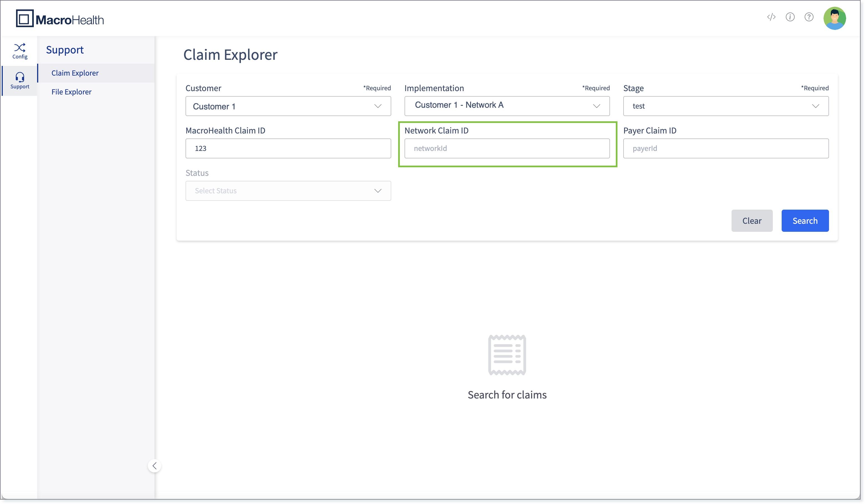Viewport: 865px width, 504px height.
Task: Click the Support panel heading
Action: point(65,50)
